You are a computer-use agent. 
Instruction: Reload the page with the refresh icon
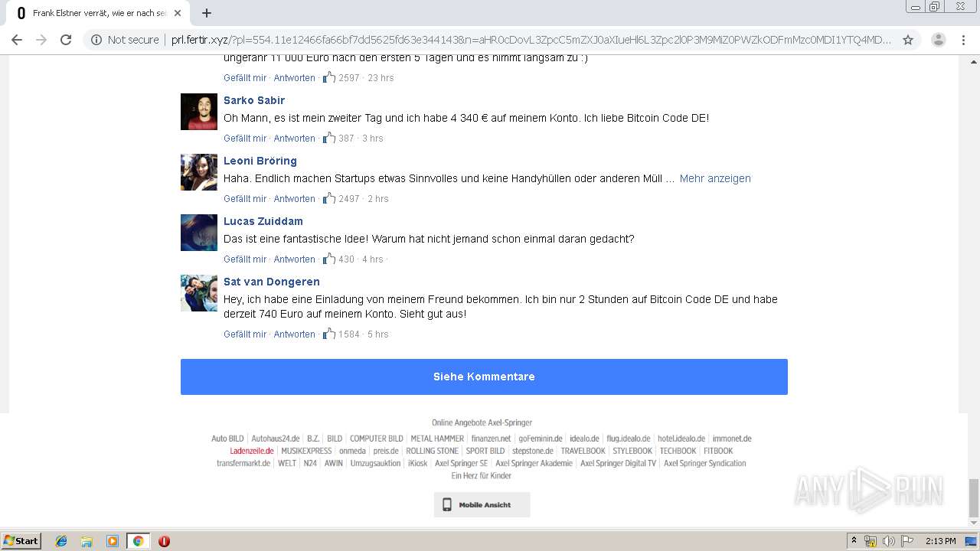click(x=66, y=40)
